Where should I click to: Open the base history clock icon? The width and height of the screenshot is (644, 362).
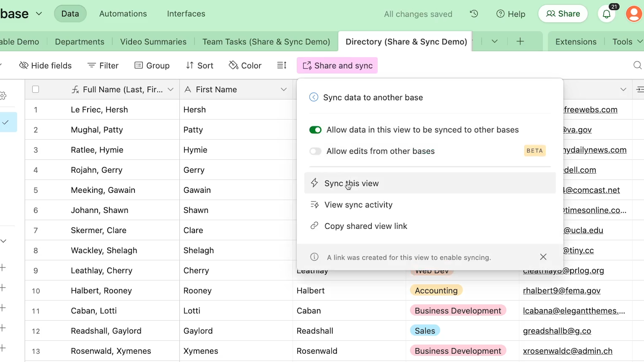pos(474,14)
